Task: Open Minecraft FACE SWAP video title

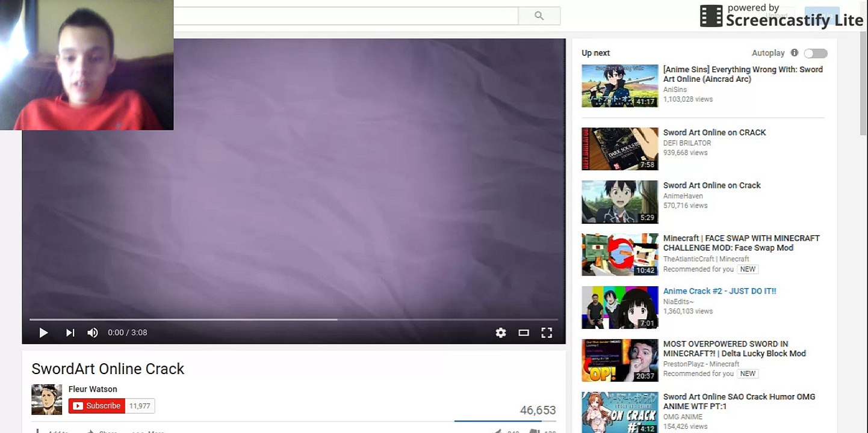Action: coord(742,243)
